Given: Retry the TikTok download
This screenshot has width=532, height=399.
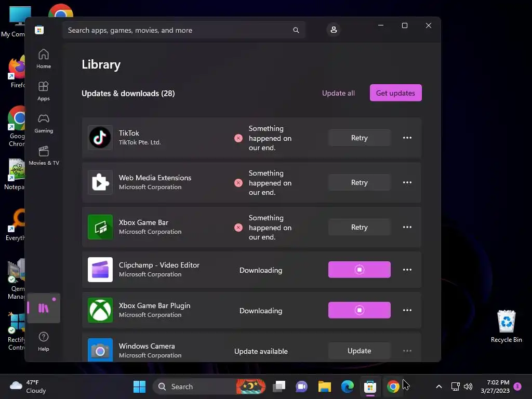Looking at the screenshot, I should coord(360,138).
